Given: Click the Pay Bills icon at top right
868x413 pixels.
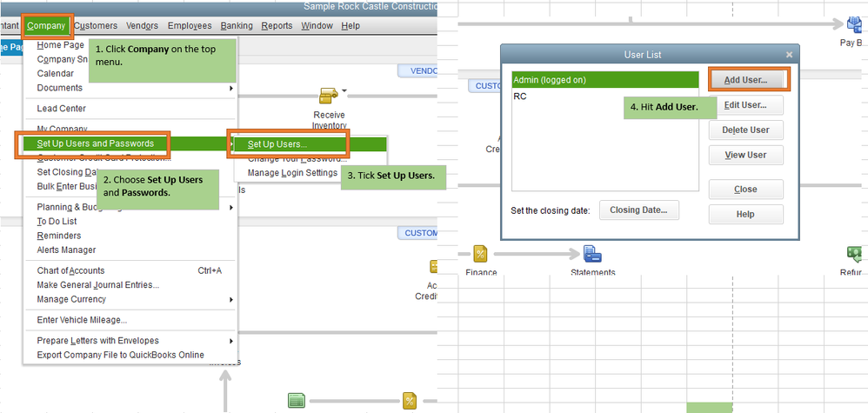Looking at the screenshot, I should point(853,24).
